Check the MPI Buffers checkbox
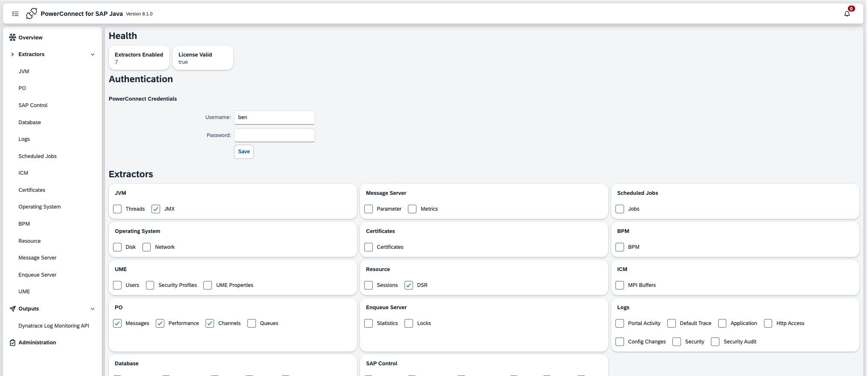Viewport: 868px width, 376px height. (620, 285)
